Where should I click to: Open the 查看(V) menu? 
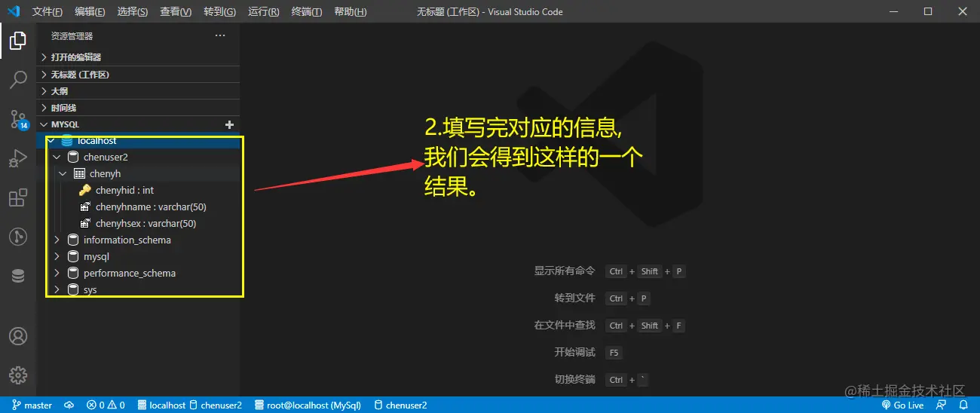coord(176,12)
